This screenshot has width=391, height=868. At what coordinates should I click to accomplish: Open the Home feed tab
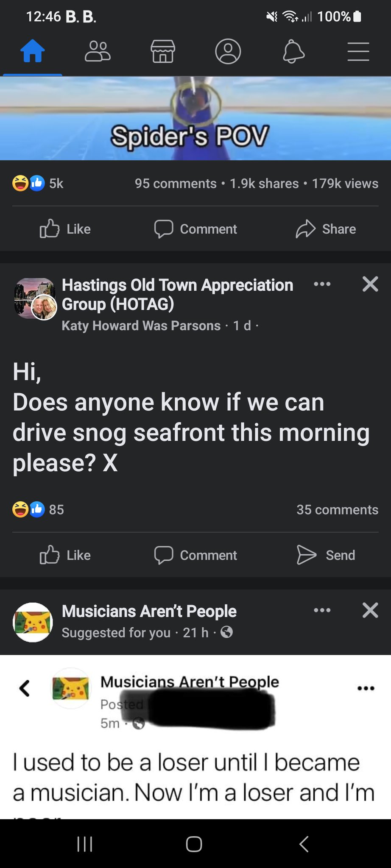tap(33, 52)
